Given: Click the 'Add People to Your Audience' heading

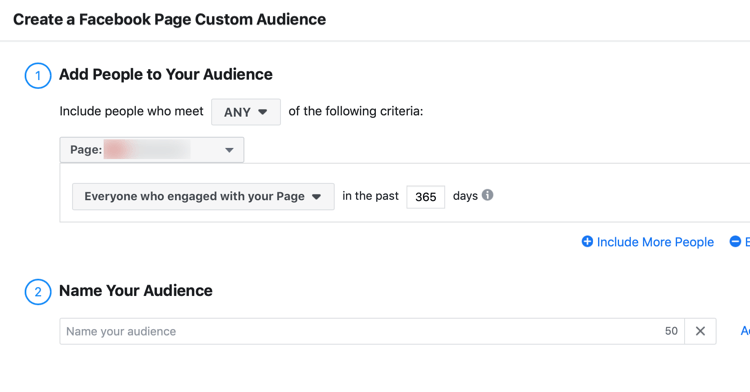Looking at the screenshot, I should (165, 75).
